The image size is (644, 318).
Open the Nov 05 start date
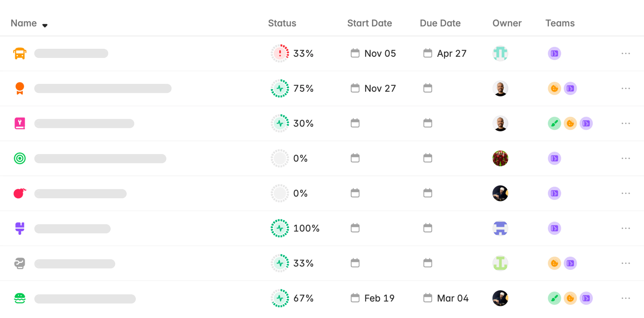coord(373,53)
